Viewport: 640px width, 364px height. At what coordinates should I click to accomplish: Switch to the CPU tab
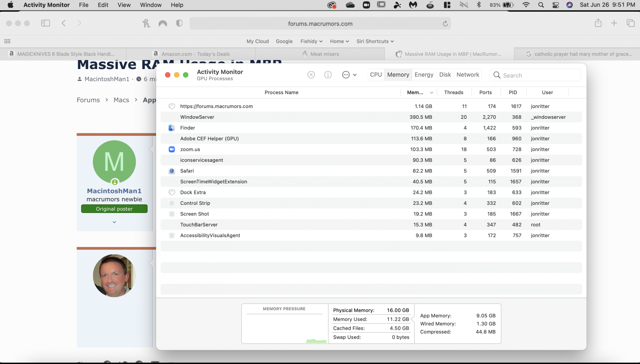[376, 75]
